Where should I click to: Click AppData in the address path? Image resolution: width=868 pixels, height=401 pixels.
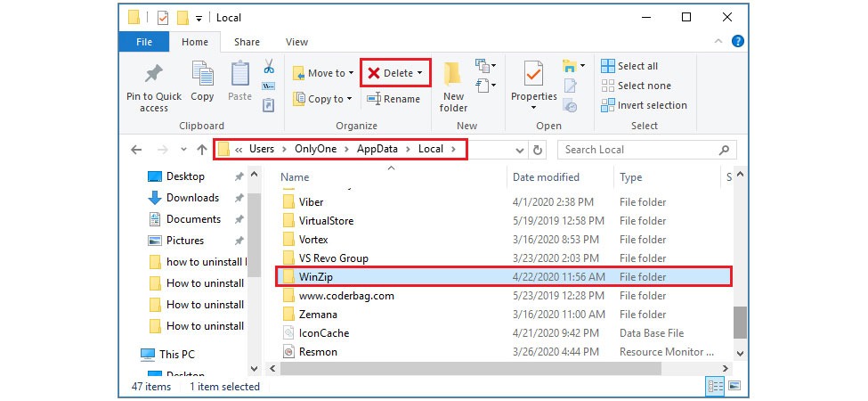pos(377,149)
